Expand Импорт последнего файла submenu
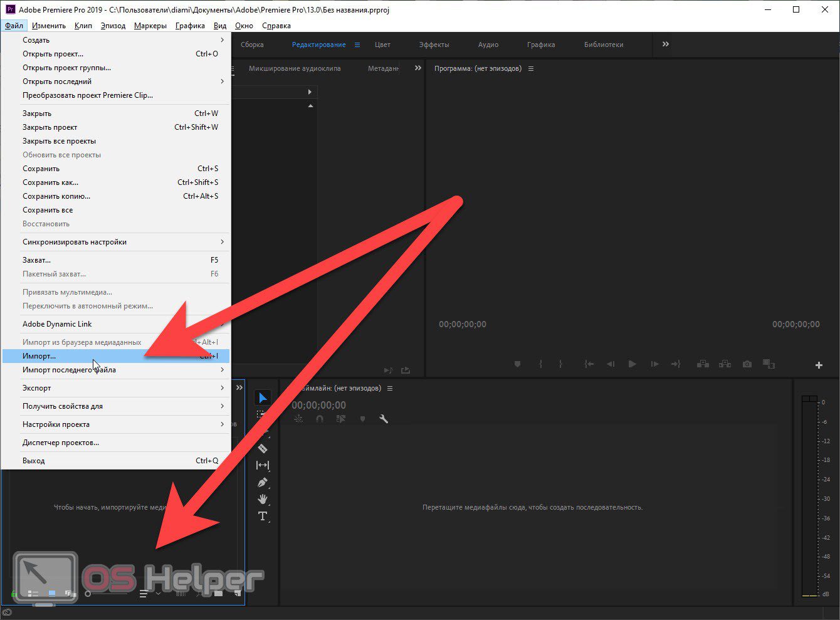Screen dimensions: 840x620 click(x=116, y=370)
